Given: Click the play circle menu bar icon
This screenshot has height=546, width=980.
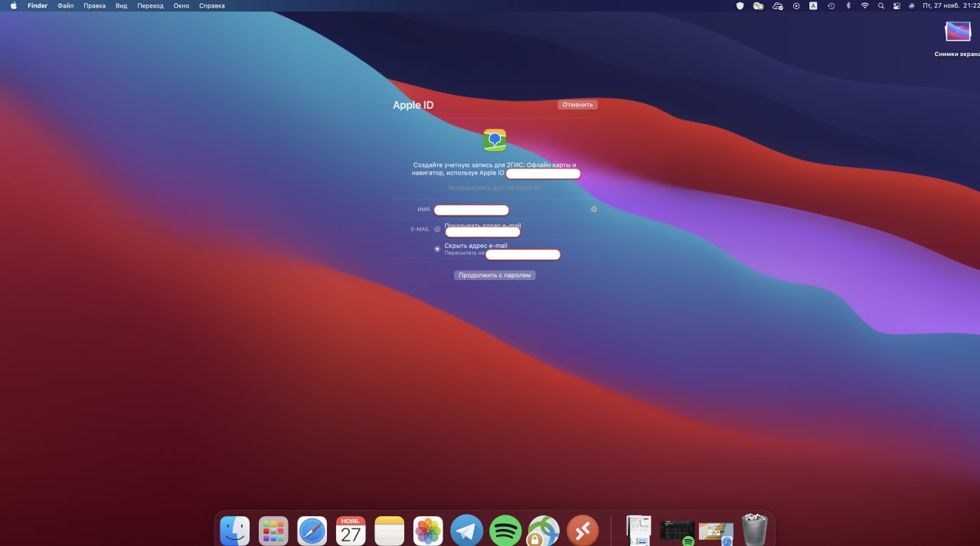Looking at the screenshot, I should 796,5.
